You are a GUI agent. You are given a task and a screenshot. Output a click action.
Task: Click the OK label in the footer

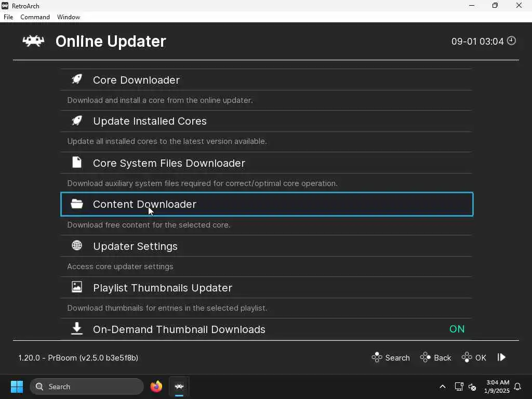(481, 357)
